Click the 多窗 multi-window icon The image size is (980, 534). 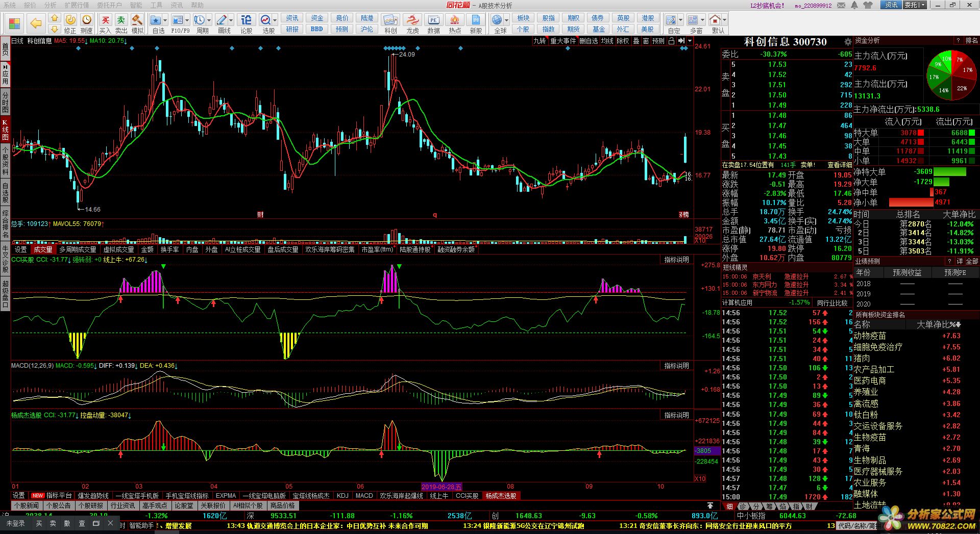[x=693, y=20]
